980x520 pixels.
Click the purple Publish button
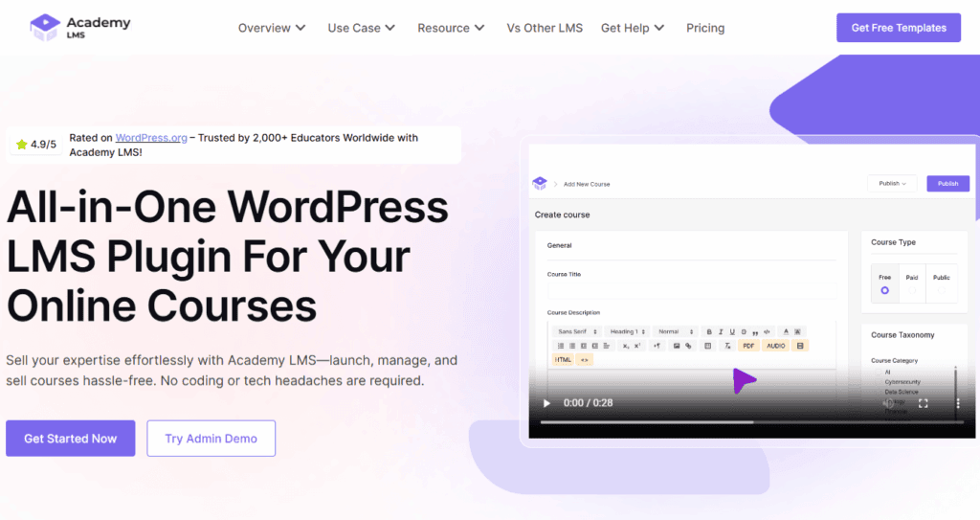[947, 183]
